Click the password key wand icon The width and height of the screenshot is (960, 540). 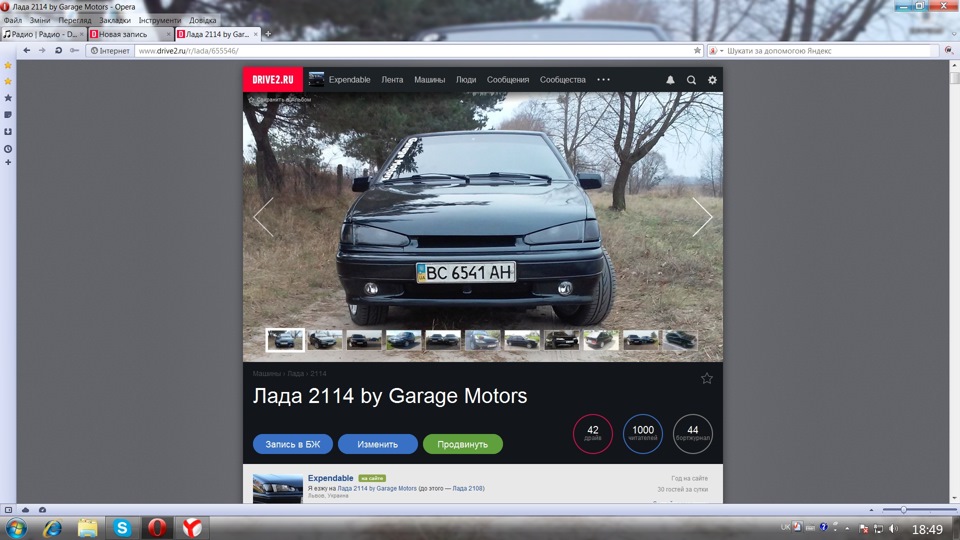[74, 50]
